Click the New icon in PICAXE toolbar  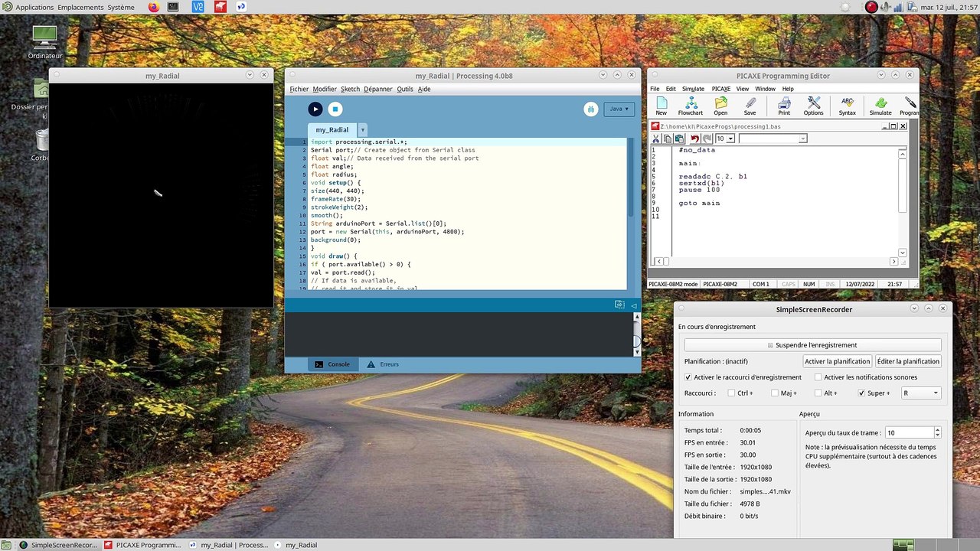661,106
